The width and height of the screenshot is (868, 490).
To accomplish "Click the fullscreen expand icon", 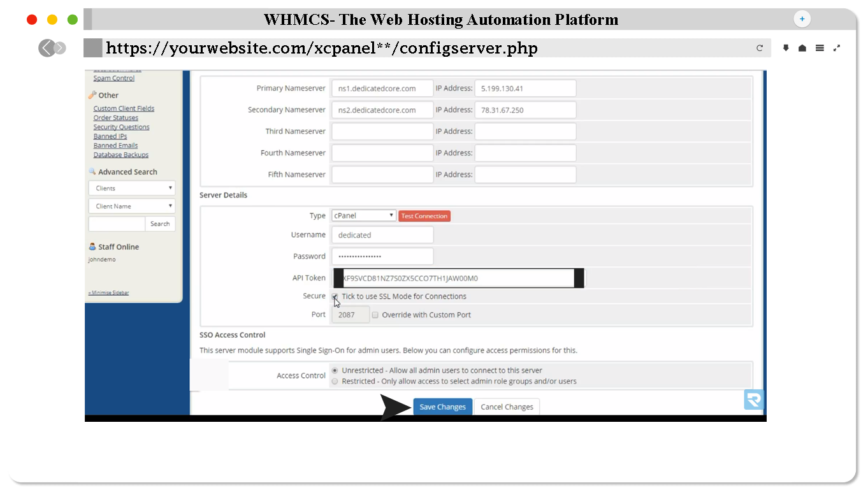I will (x=837, y=48).
